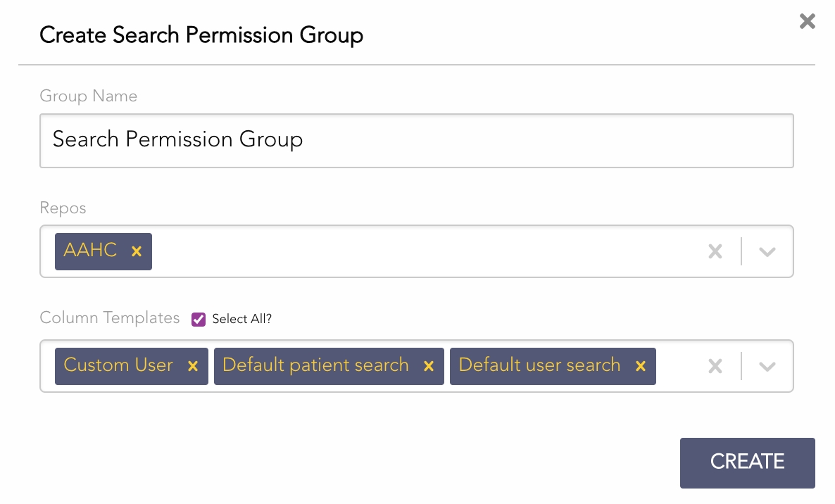Expand the Column Templates dropdown arrow
Screen dimensions: 835x504
click(767, 366)
